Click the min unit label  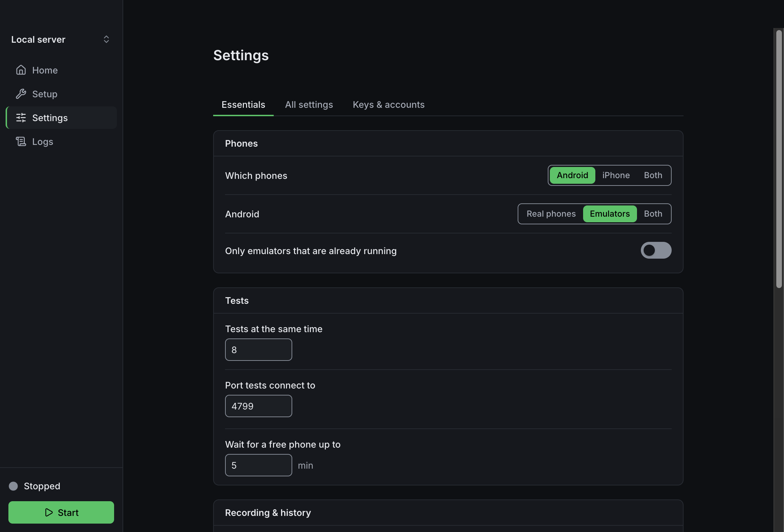tap(305, 465)
